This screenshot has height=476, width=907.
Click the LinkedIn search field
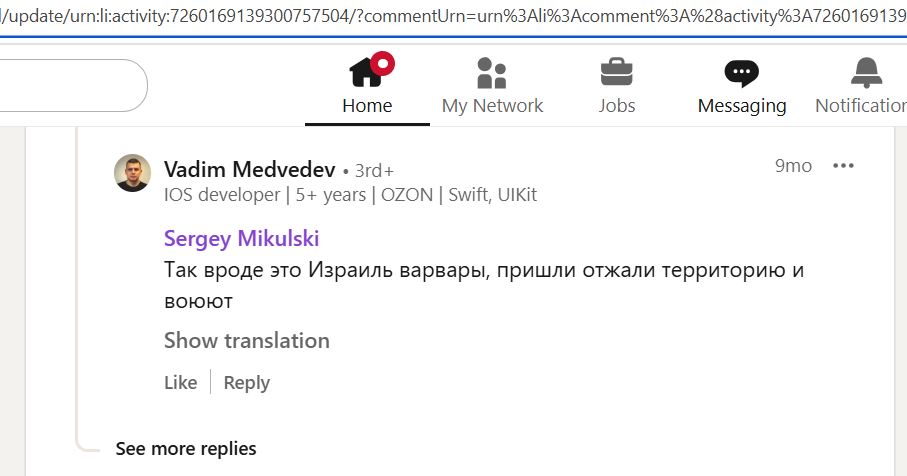click(x=73, y=85)
